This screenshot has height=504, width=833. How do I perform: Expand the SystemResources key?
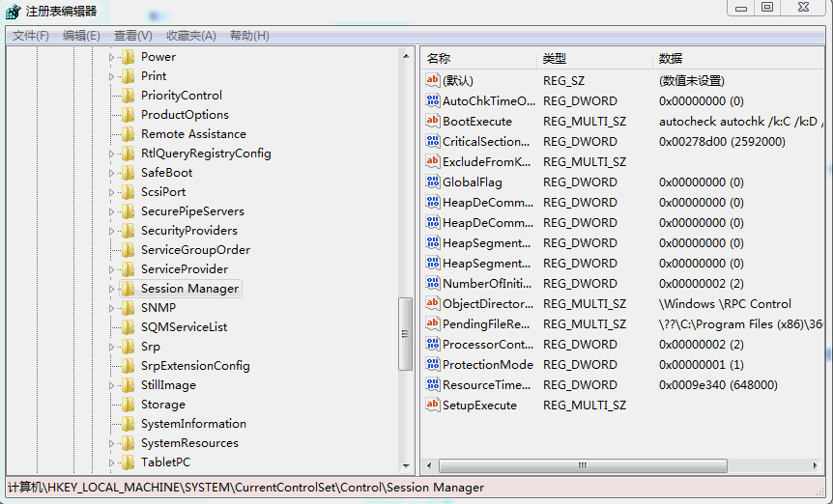click(x=111, y=443)
